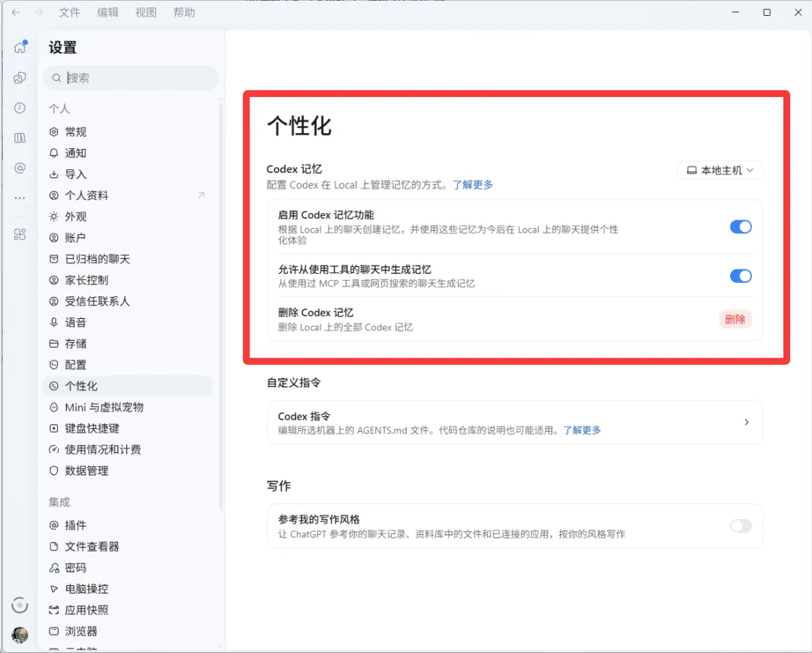Go forward with the right arrow
812x653 pixels.
[x=39, y=13]
